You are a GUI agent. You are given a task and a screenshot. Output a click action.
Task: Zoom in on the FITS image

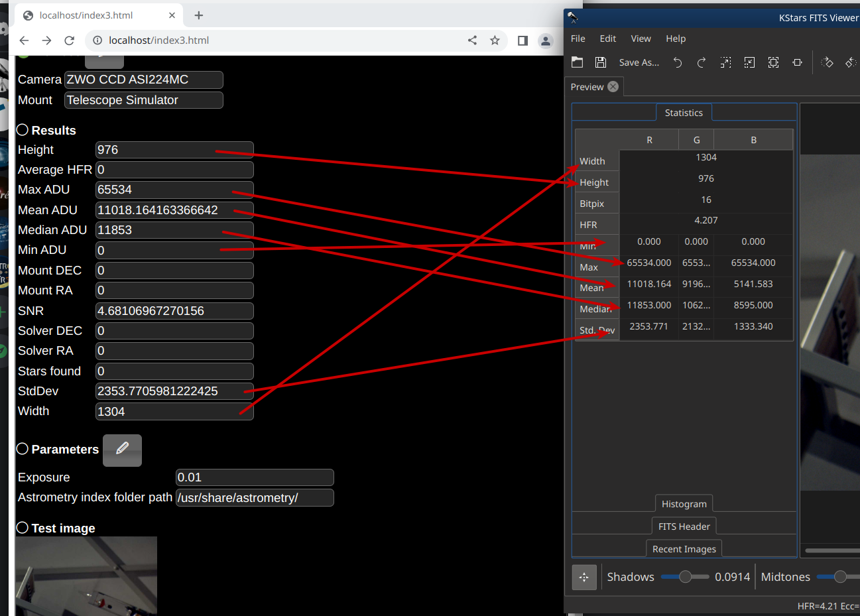click(x=726, y=62)
